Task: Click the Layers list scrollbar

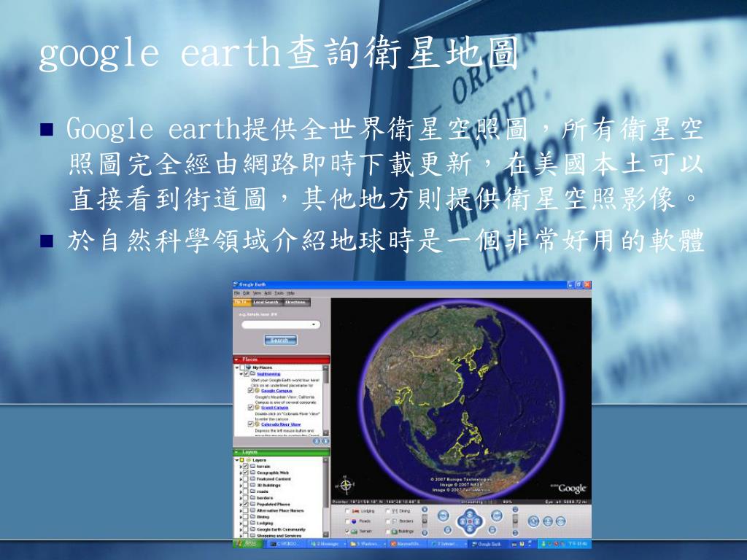Action: (326, 497)
